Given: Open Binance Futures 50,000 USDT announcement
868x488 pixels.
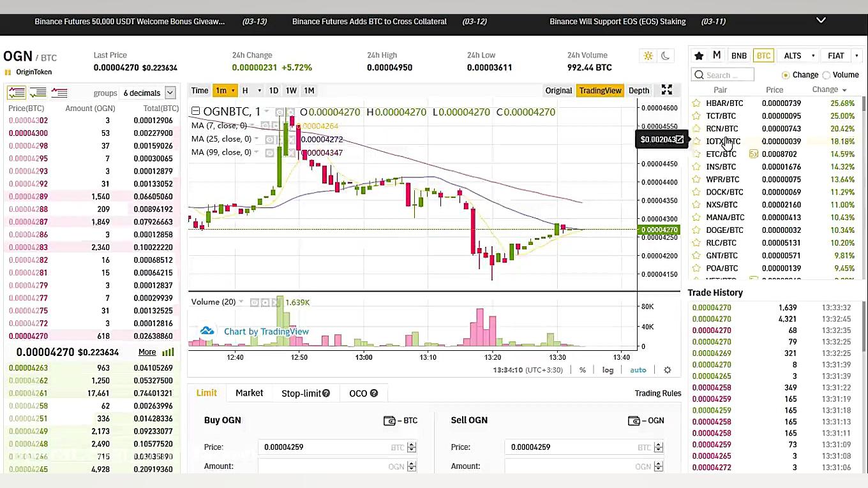Looking at the screenshot, I should click(130, 22).
